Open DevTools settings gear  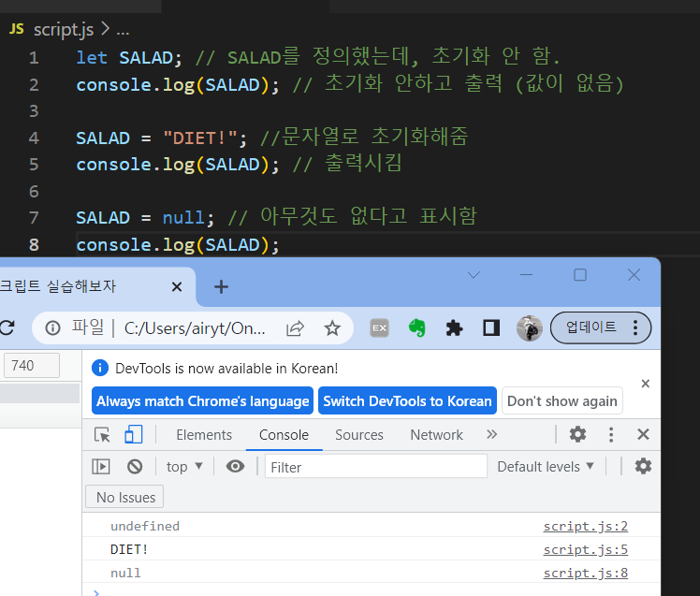point(577,434)
